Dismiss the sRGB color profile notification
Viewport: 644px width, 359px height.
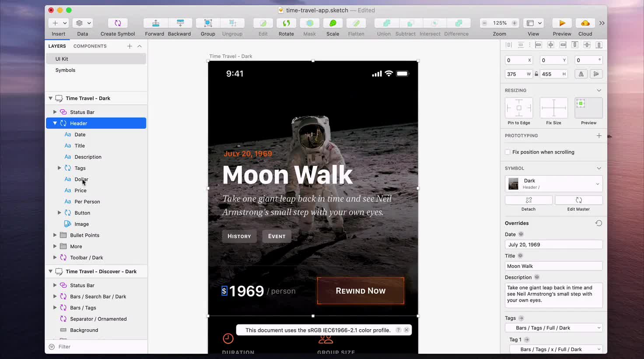tap(406, 330)
